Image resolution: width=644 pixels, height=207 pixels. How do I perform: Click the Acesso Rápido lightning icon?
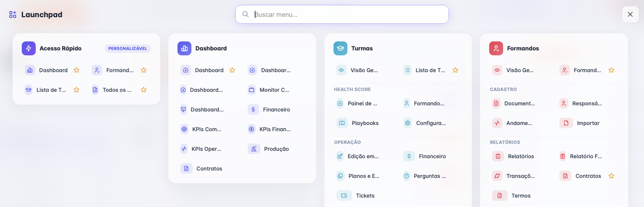coord(28,48)
